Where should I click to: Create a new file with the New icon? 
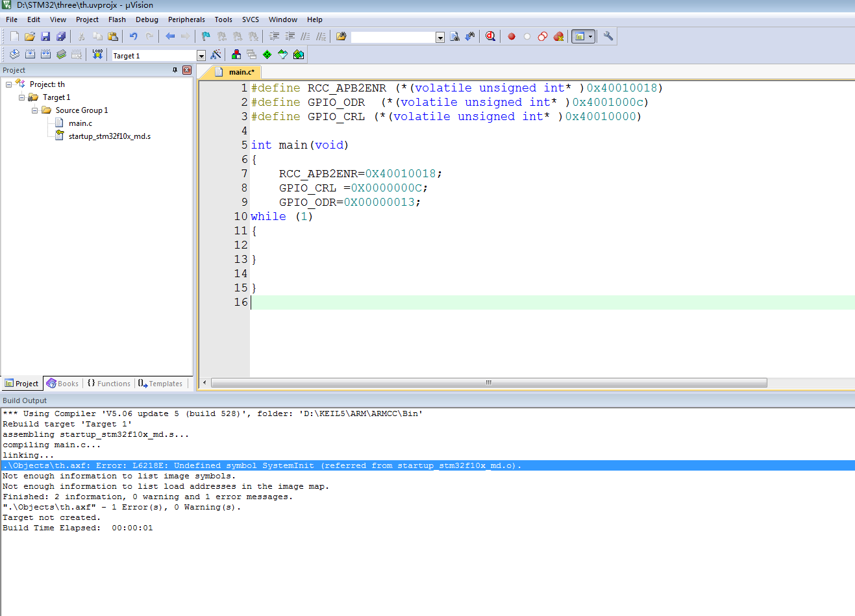(x=14, y=36)
